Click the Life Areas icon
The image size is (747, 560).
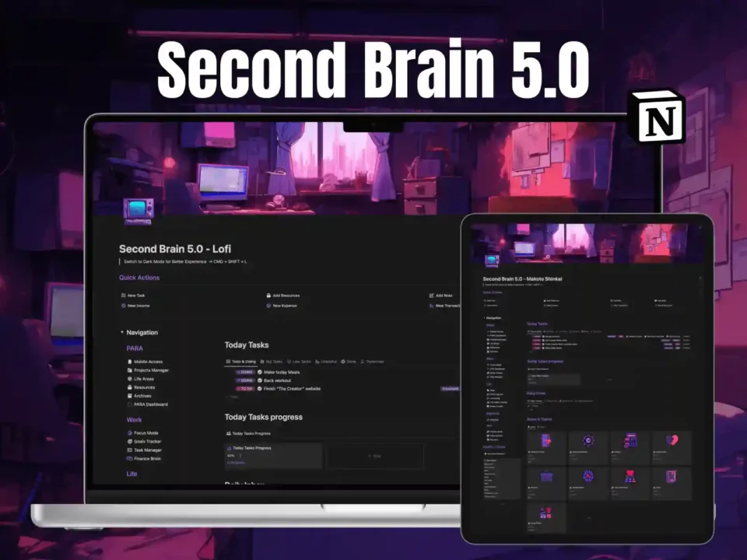[129, 379]
